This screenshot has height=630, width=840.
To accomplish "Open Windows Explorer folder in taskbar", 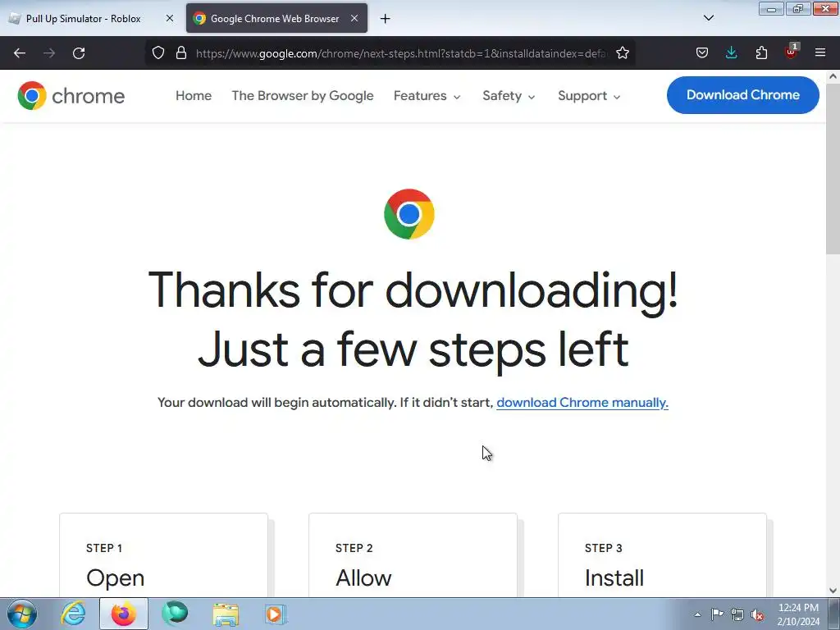I will [226, 614].
